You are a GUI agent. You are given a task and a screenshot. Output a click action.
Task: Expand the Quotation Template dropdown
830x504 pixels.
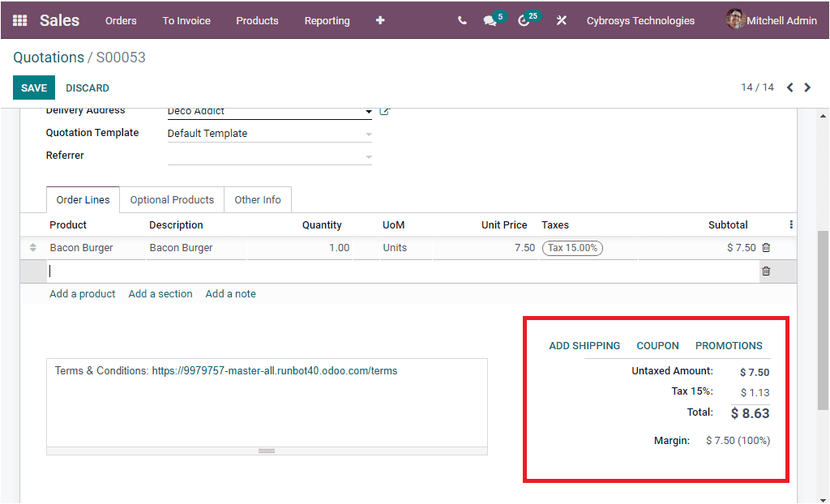[368, 133]
